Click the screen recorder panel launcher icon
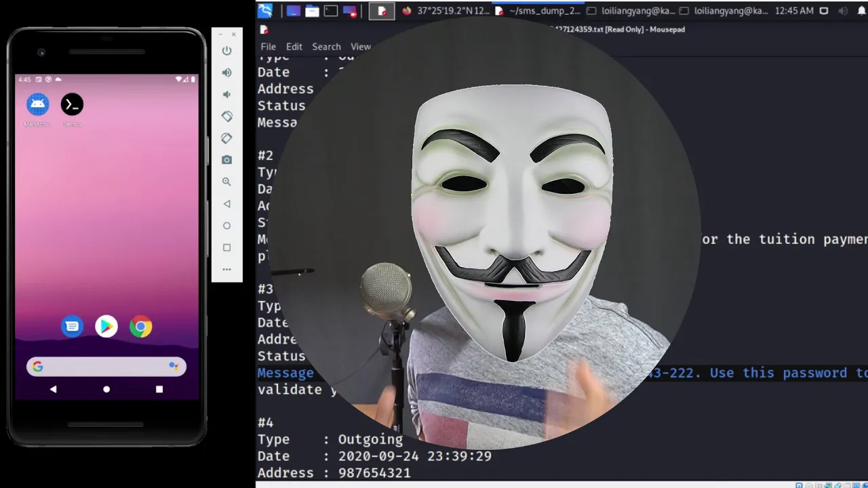The width and height of the screenshot is (868, 488). 350,11
